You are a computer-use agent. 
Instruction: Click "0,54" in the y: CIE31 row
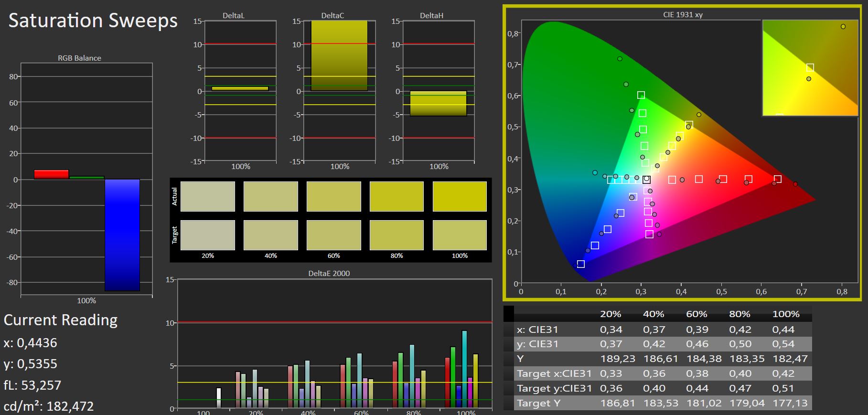point(783,344)
